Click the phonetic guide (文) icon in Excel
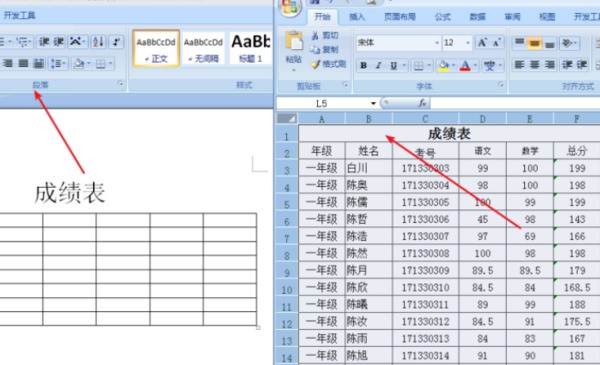This screenshot has width=600, height=365. pos(489,66)
